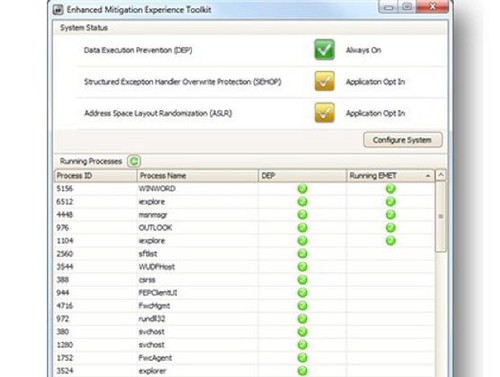Click the Running EMET icon for OUTLOOK
Viewport: 500px width, 377px height.
click(391, 228)
